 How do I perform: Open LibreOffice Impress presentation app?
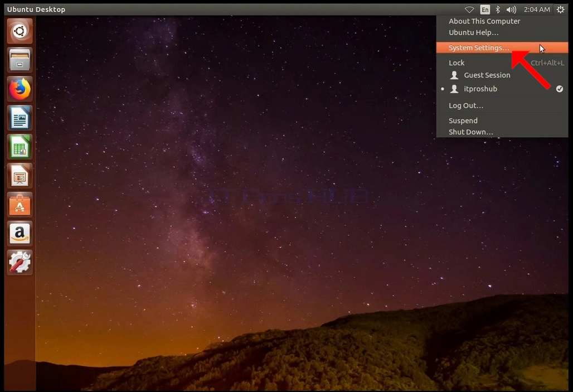click(x=20, y=176)
